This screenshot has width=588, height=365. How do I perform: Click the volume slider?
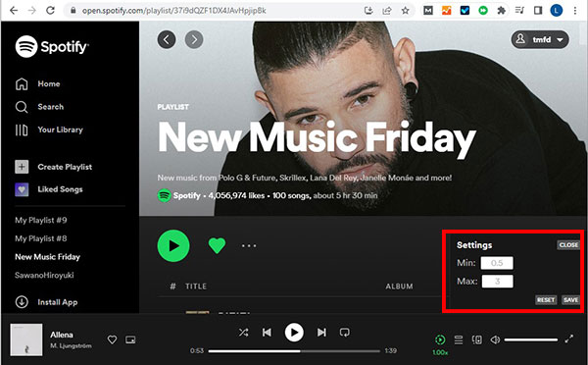coord(530,339)
